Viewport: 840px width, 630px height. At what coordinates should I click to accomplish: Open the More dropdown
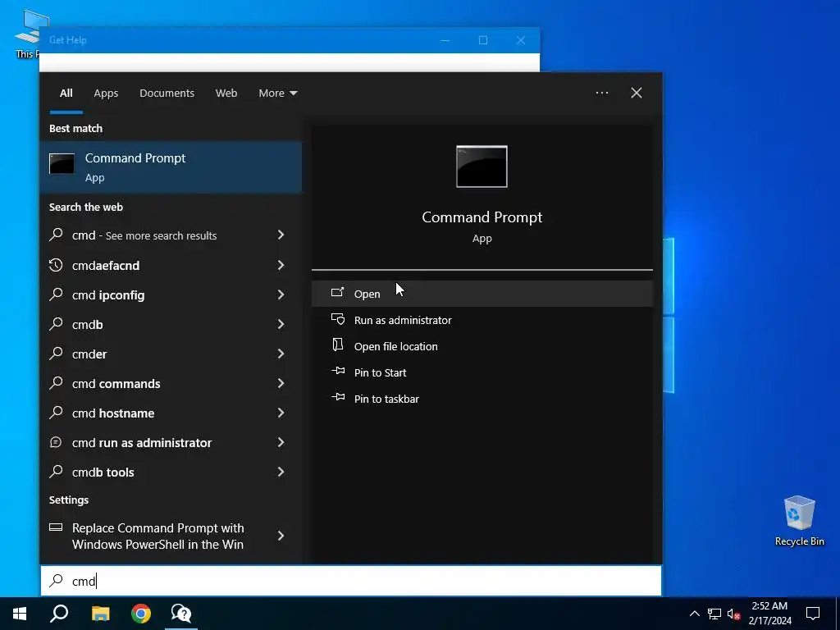tap(277, 94)
